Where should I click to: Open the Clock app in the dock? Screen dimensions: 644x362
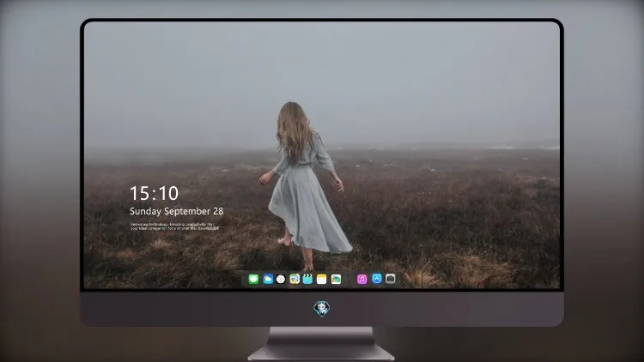coord(281,279)
